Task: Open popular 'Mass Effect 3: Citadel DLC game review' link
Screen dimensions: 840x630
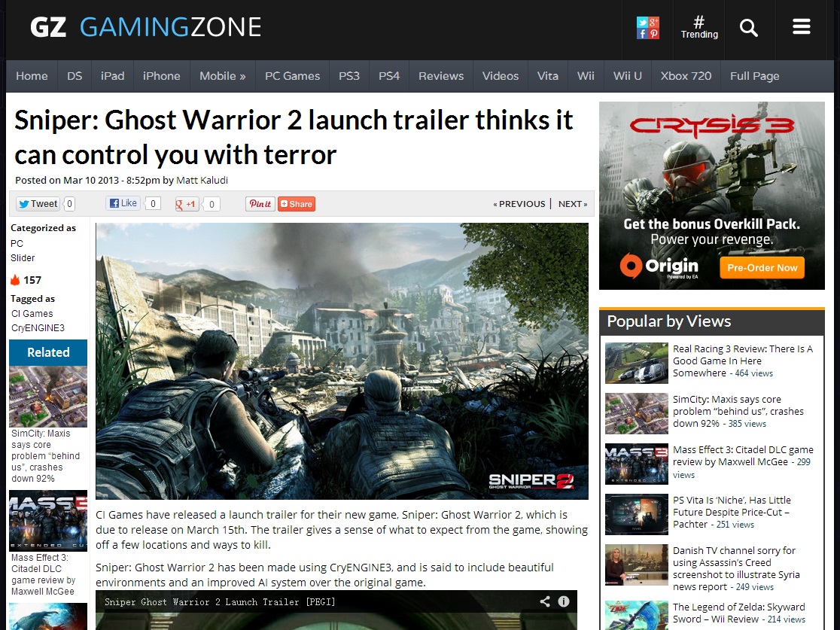Action: pos(743,456)
